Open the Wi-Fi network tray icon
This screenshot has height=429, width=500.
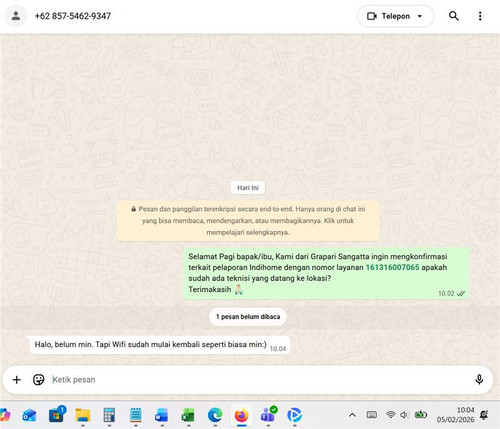point(390,415)
